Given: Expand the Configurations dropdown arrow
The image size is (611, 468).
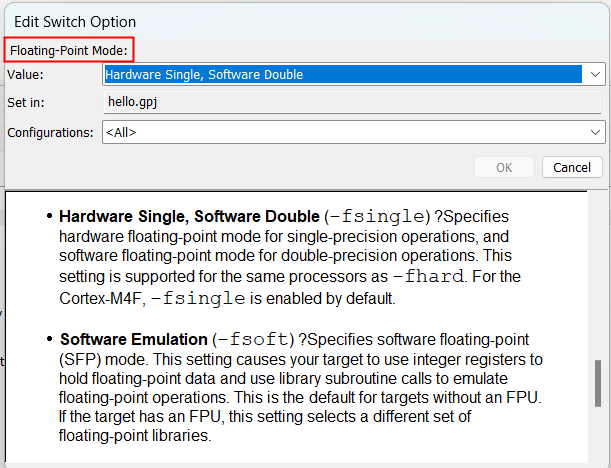Looking at the screenshot, I should pos(596,132).
